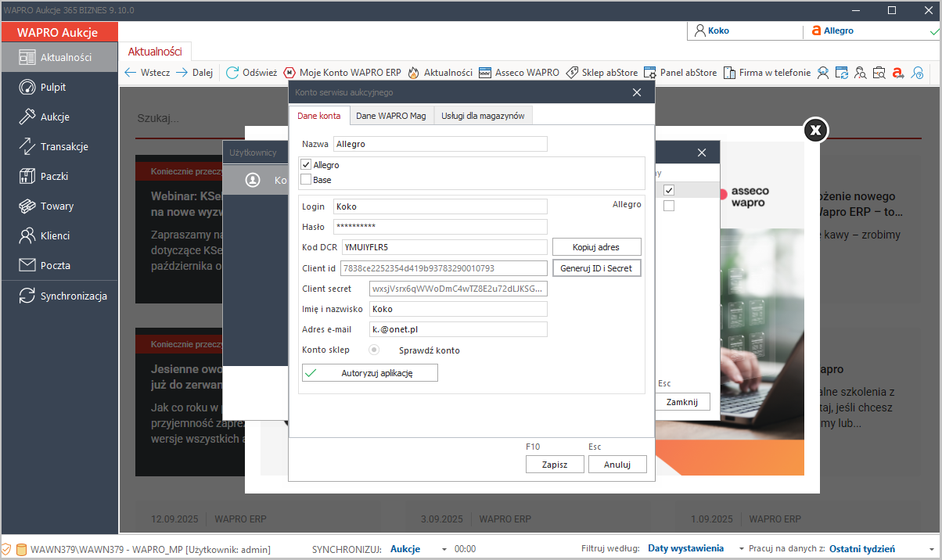Image resolution: width=942 pixels, height=560 pixels.
Task: Switch to the Dane WAPRO Mag tab
Action: (x=390, y=116)
